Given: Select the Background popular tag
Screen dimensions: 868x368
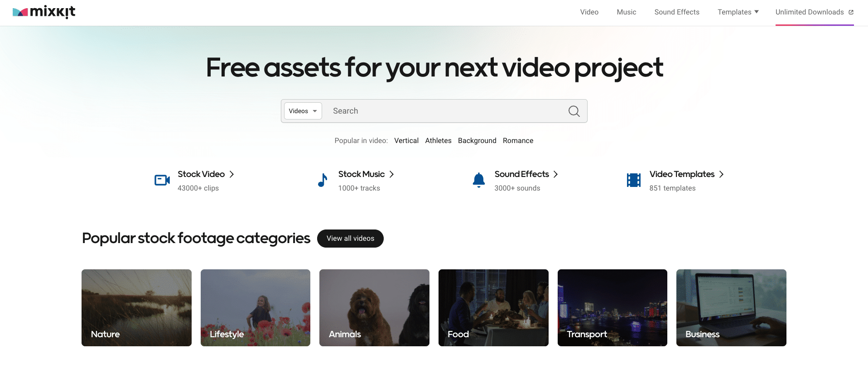Looking at the screenshot, I should [477, 141].
